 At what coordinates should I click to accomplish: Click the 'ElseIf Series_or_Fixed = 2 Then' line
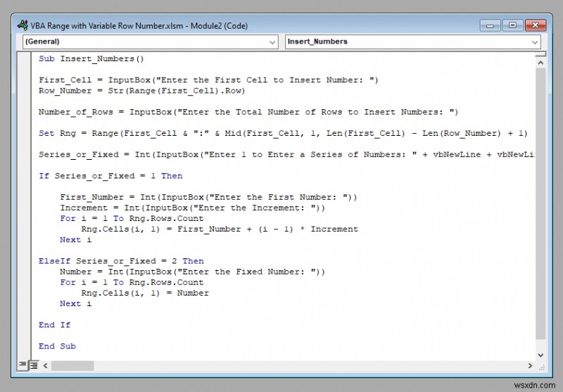(121, 261)
